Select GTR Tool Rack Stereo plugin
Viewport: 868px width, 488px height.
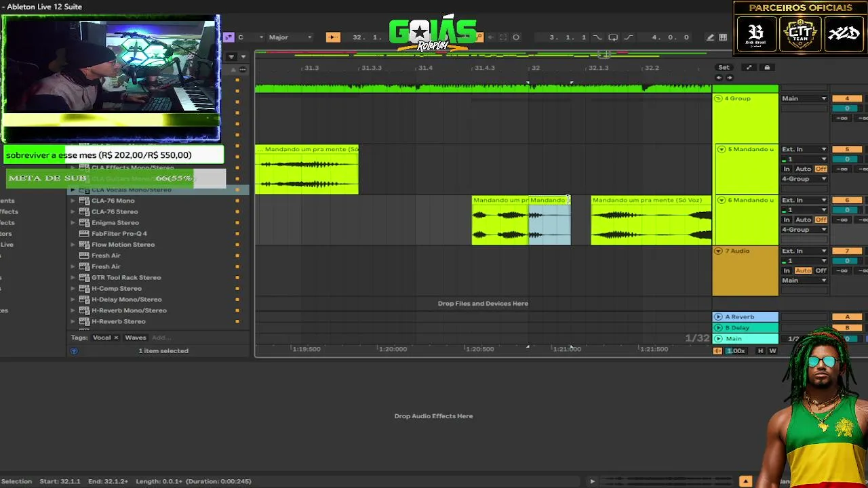(x=126, y=278)
